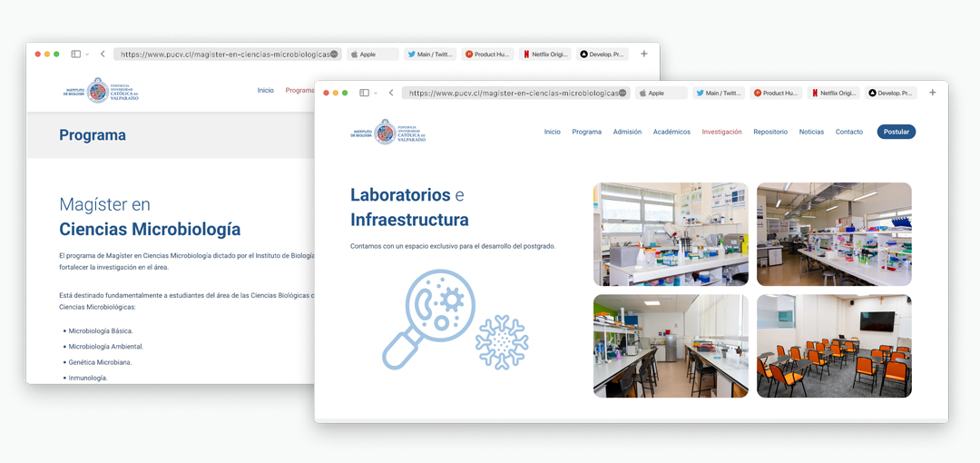Viewport: 980px width, 463px height.
Task: Click the Laboratorios e Infraestructura heading
Action: pos(410,207)
